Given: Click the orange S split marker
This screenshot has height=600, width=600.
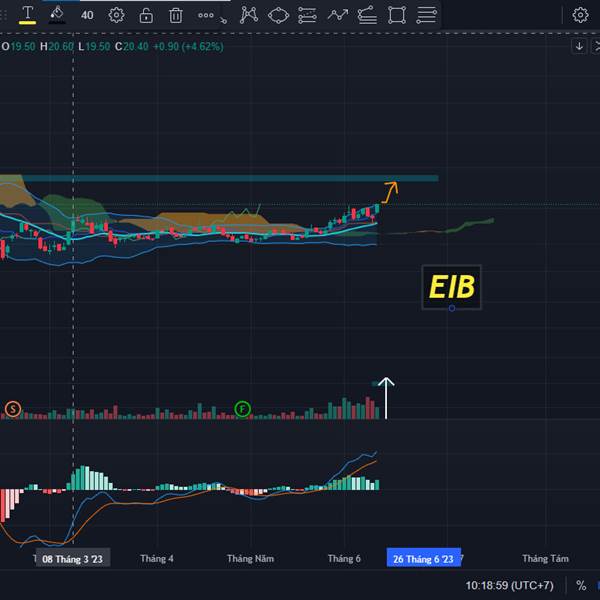Looking at the screenshot, I should click(13, 409).
